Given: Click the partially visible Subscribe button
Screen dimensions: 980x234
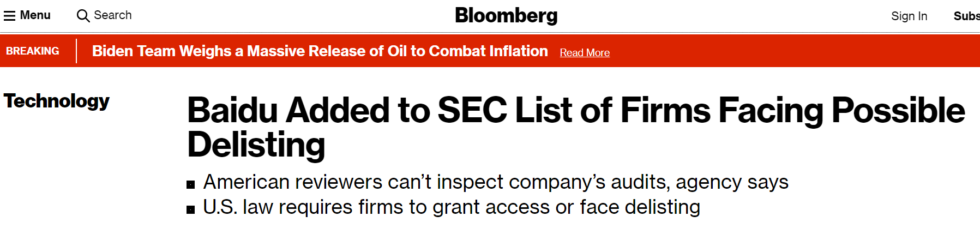Looking at the screenshot, I should (x=967, y=16).
